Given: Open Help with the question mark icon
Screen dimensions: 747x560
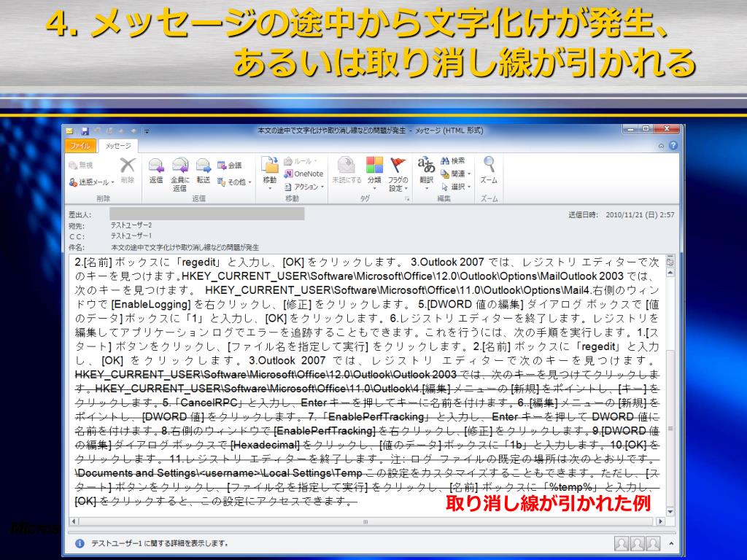Looking at the screenshot, I should click(x=673, y=146).
